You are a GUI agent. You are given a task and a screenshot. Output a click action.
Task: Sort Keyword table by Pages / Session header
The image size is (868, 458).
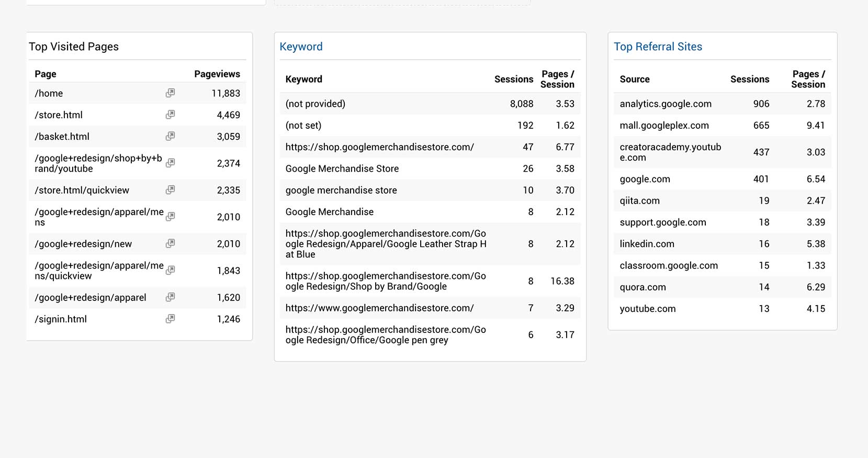557,79
